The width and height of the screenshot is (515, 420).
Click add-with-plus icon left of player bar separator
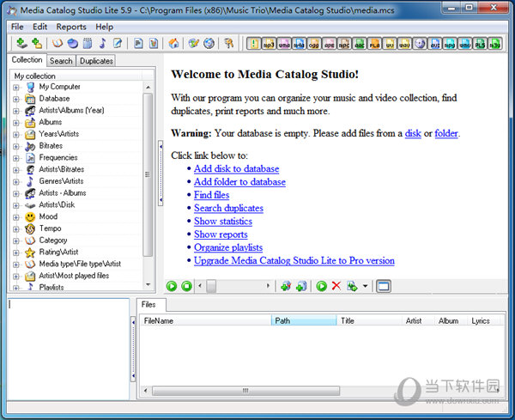301,286
